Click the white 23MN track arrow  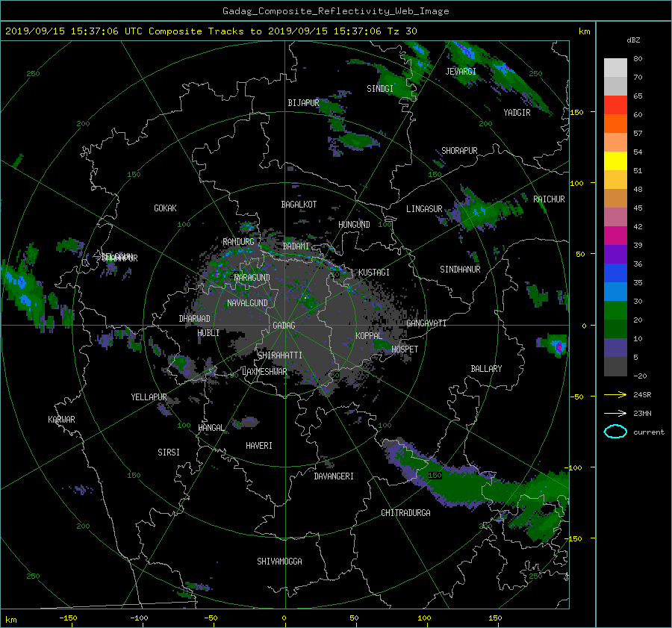point(615,413)
